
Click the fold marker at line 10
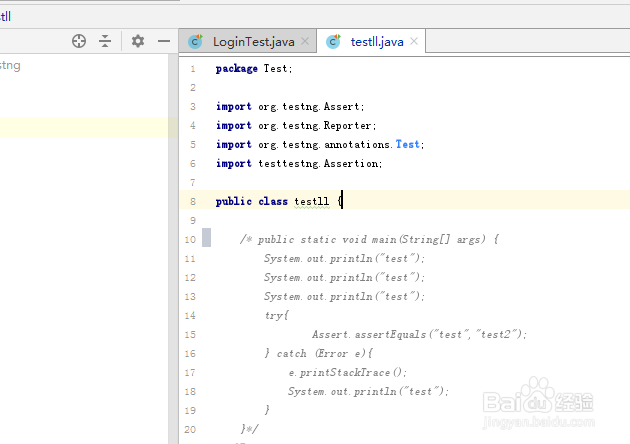pyautogui.click(x=206, y=237)
